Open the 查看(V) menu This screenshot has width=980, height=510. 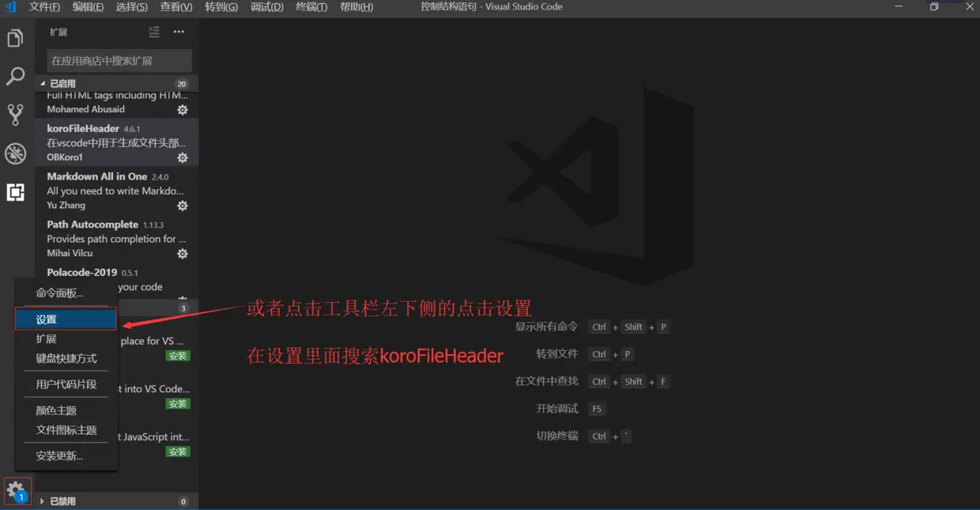click(x=175, y=6)
